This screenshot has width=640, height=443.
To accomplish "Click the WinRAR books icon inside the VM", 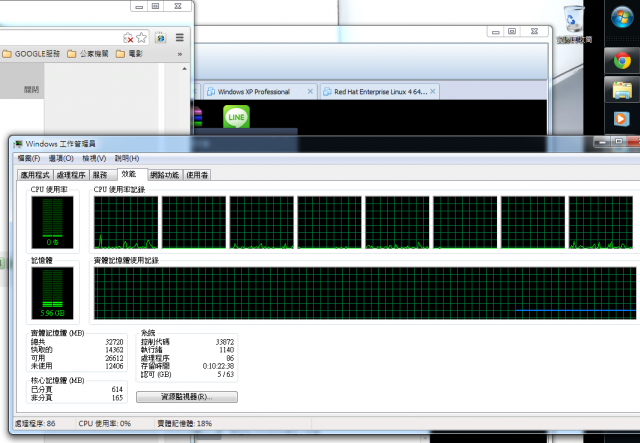I will (x=198, y=117).
